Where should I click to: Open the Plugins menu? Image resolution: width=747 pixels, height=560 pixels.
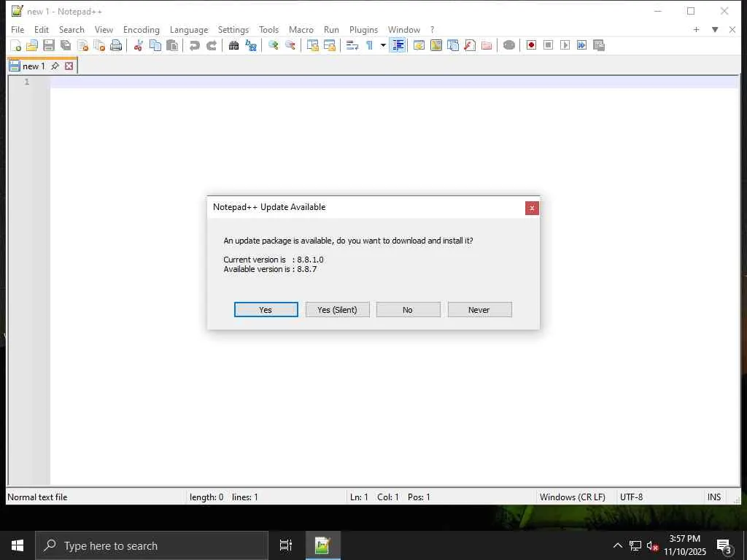coord(363,29)
